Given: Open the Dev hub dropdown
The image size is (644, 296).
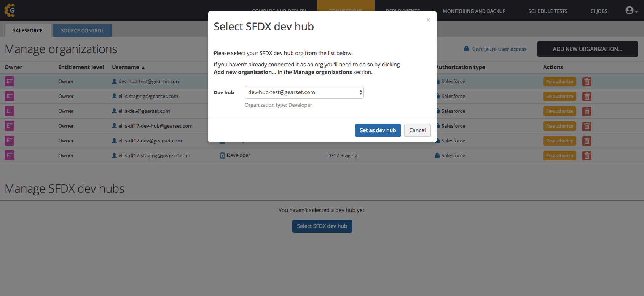Looking at the screenshot, I should pos(304,92).
